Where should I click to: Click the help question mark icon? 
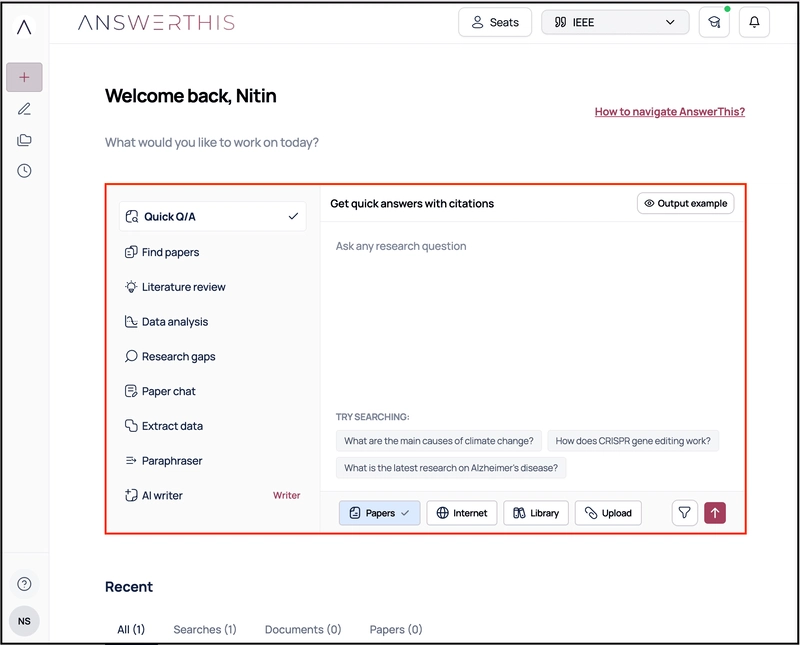coord(24,584)
